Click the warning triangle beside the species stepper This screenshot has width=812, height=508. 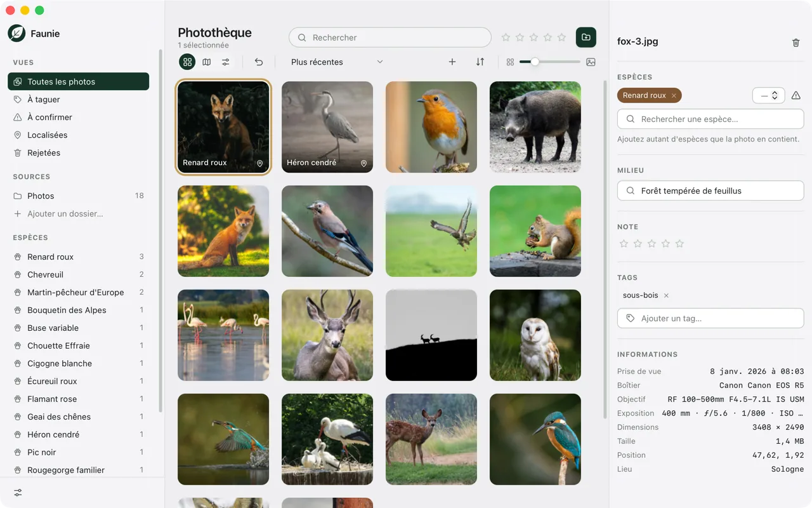tap(796, 95)
